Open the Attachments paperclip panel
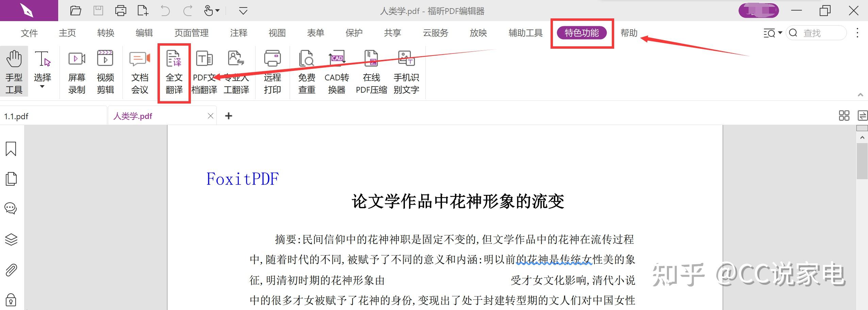Viewport: 868px width, 310px height. click(11, 270)
